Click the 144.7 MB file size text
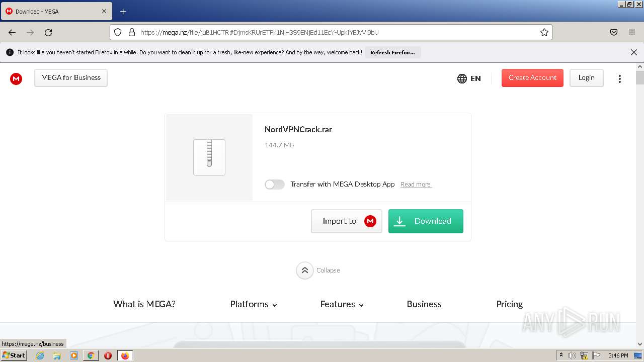Image resolution: width=644 pixels, height=362 pixels. click(x=279, y=145)
